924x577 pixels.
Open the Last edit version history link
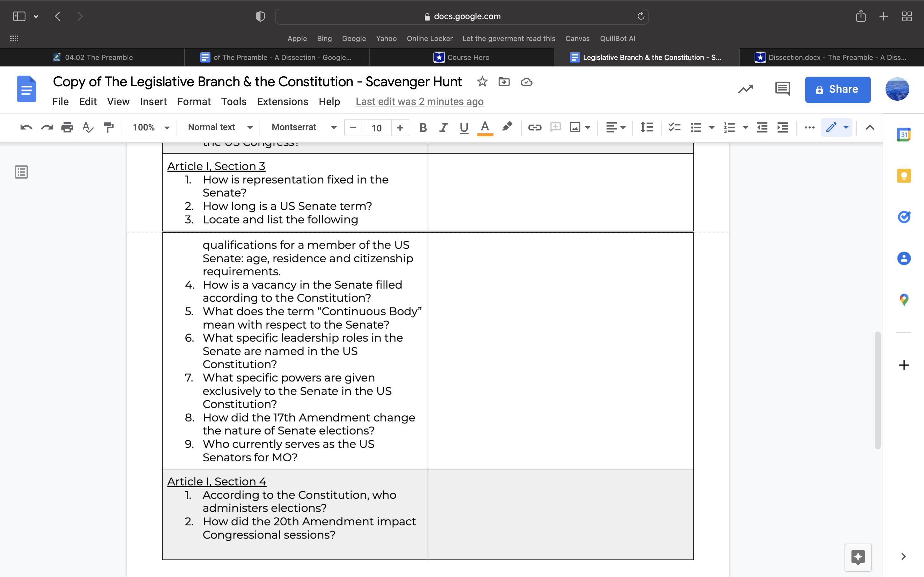point(419,102)
